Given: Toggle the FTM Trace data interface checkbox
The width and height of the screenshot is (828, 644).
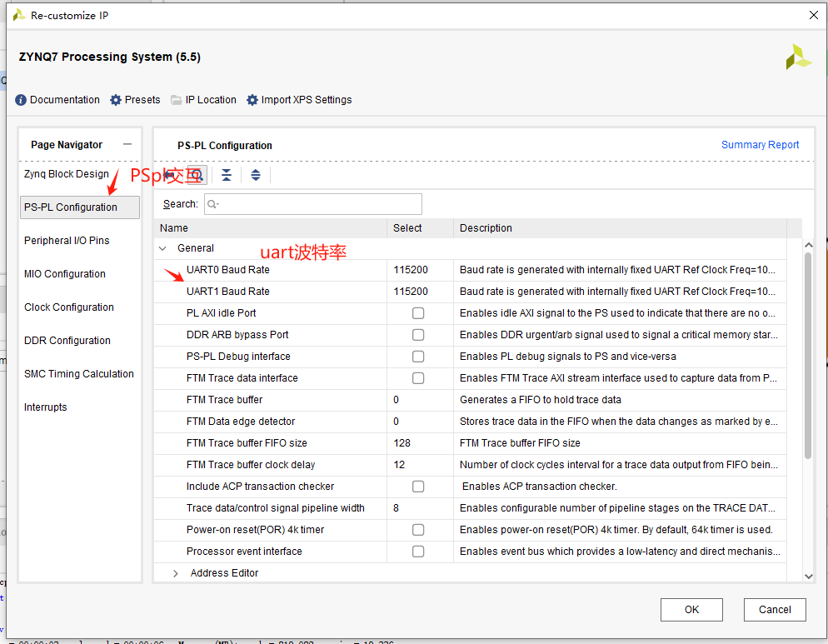Looking at the screenshot, I should (418, 378).
